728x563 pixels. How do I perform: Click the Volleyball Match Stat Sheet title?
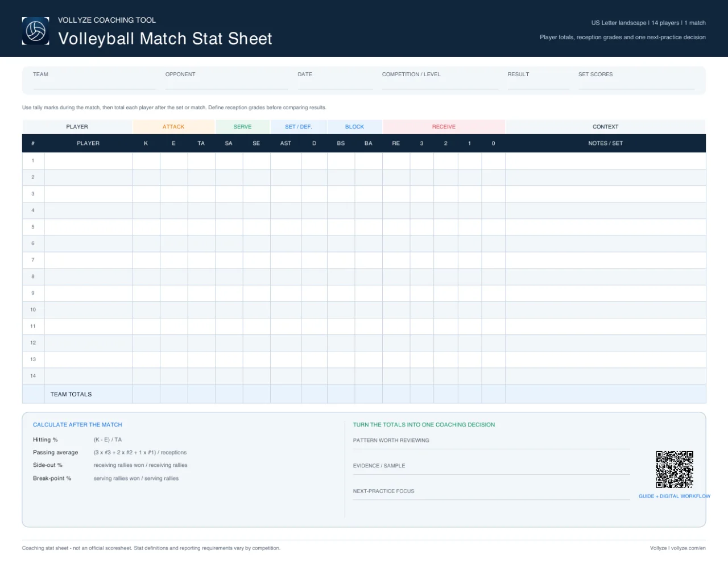tap(165, 39)
